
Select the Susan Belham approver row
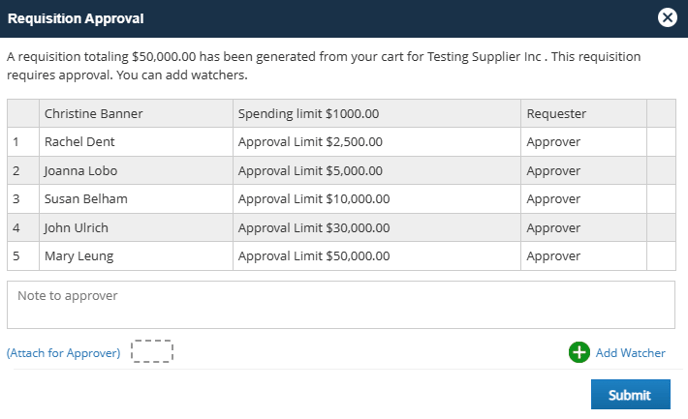coord(341,199)
